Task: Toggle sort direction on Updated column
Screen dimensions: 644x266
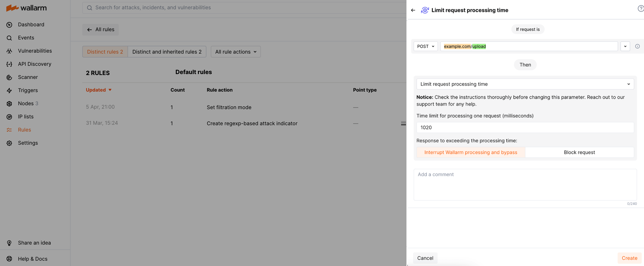Action: point(99,90)
